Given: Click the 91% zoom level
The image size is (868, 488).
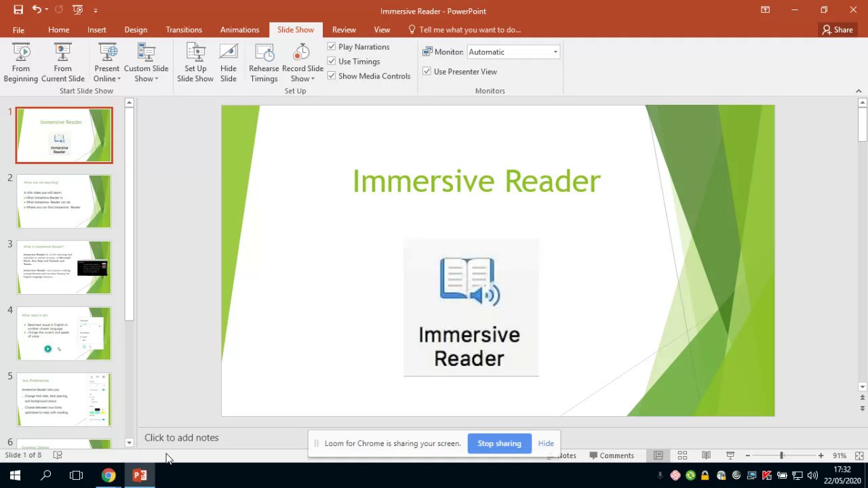Looking at the screenshot, I should tap(840, 455).
